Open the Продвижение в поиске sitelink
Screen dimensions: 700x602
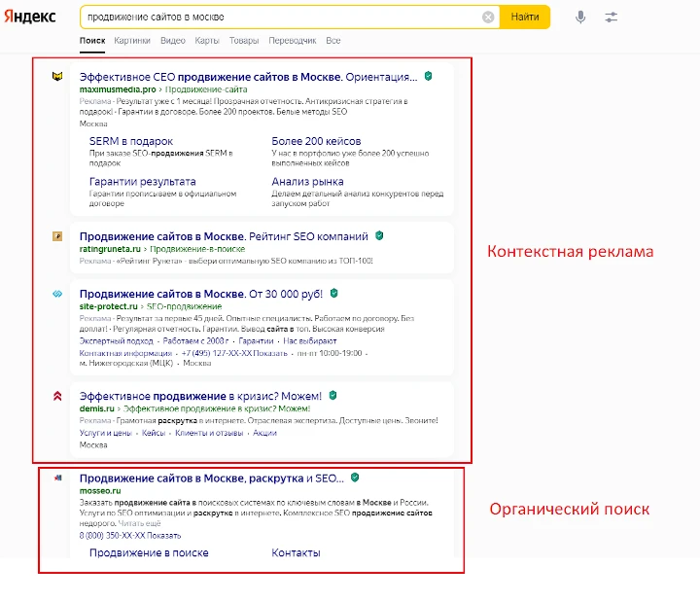[x=149, y=553]
